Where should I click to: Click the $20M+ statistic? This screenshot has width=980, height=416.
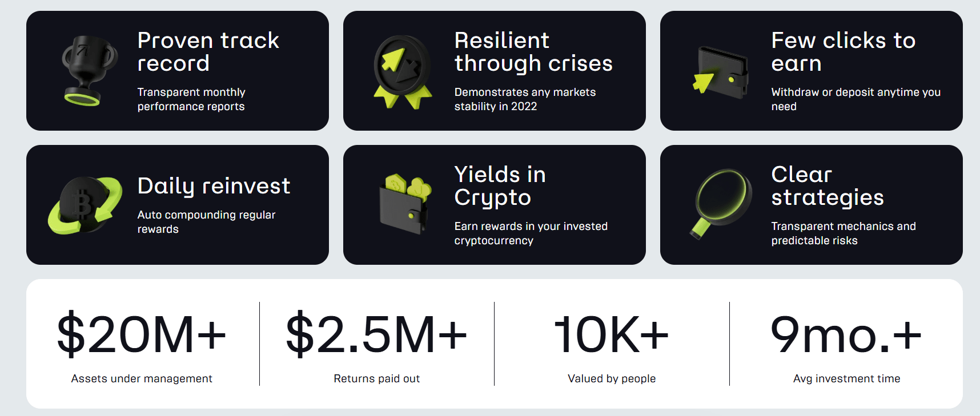tap(142, 335)
